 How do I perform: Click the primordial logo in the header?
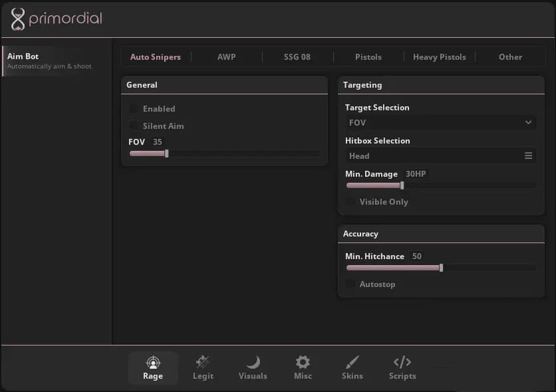click(x=57, y=19)
